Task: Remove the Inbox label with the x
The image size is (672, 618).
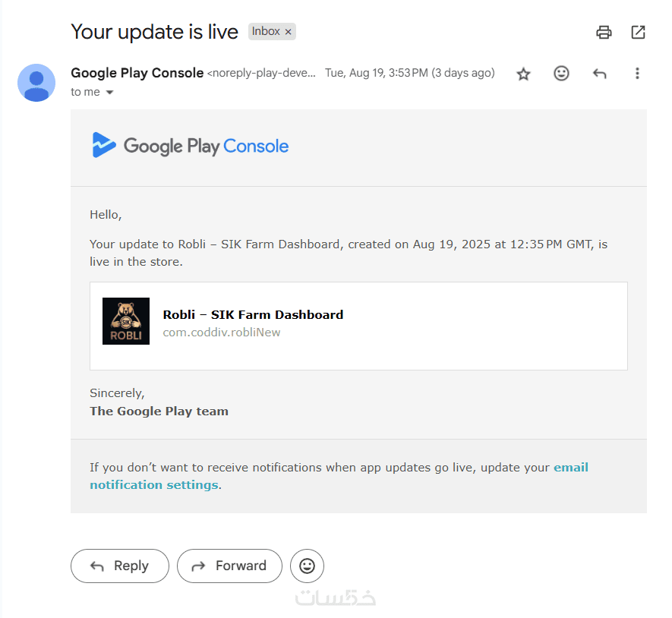Action: [x=288, y=32]
